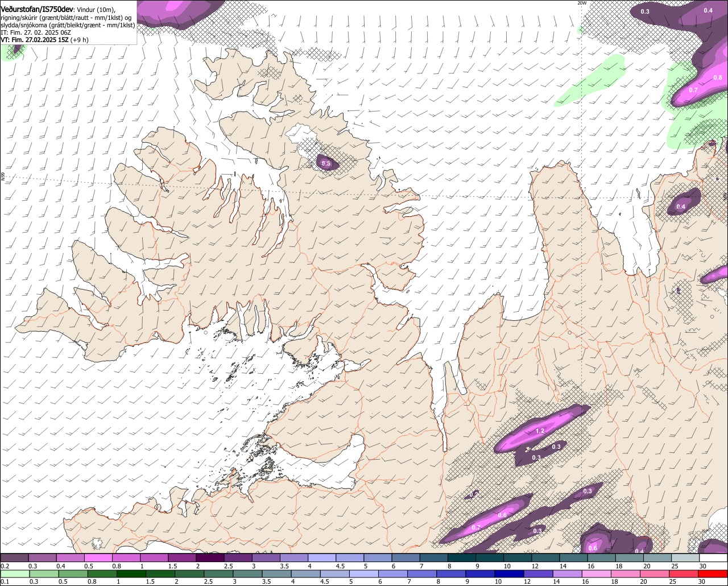Pick the bright pink 0.5–0.8 swatch on upper scale
Screen dimensions: 728x586
(x=98, y=558)
